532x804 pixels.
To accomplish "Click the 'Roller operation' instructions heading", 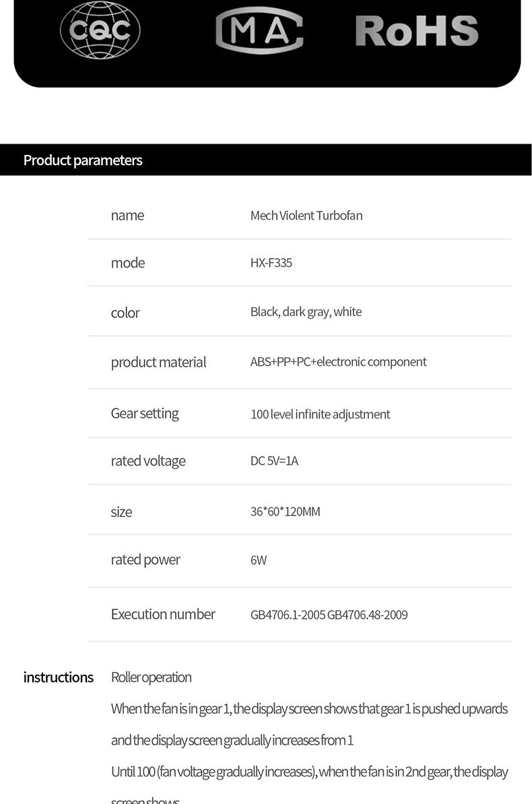I will coord(152,677).
